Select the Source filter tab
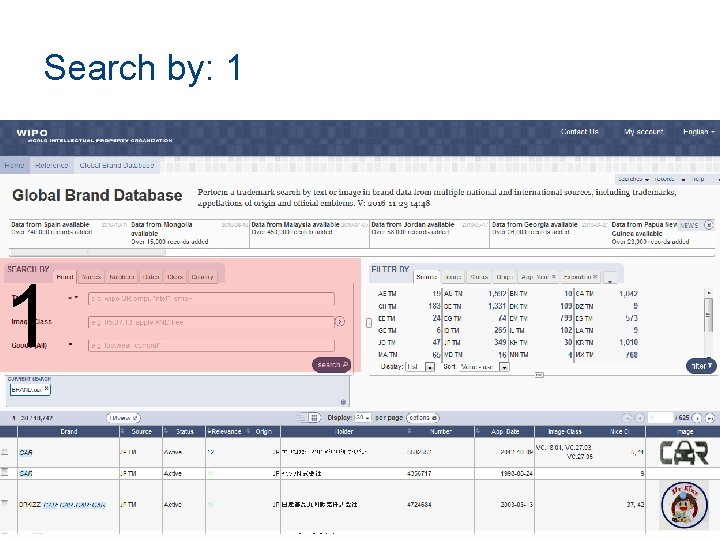 pyautogui.click(x=426, y=277)
